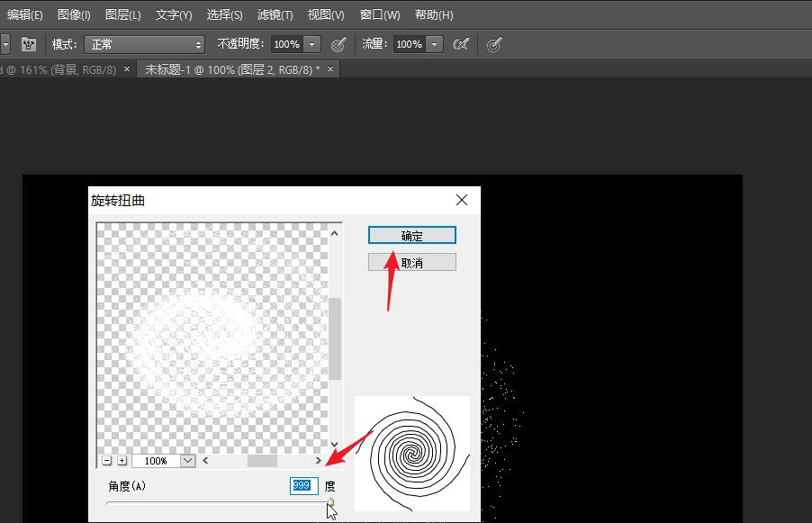Open the 窗口(W) menu

coord(380,14)
